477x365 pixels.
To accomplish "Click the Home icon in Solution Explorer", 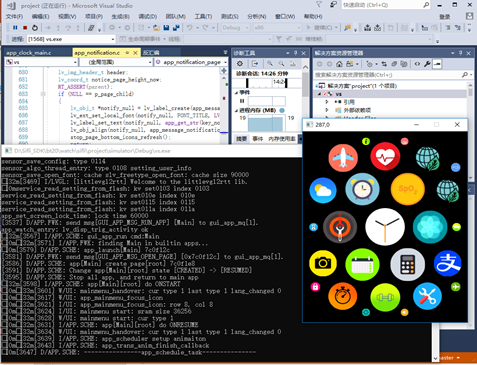I will (339, 64).
